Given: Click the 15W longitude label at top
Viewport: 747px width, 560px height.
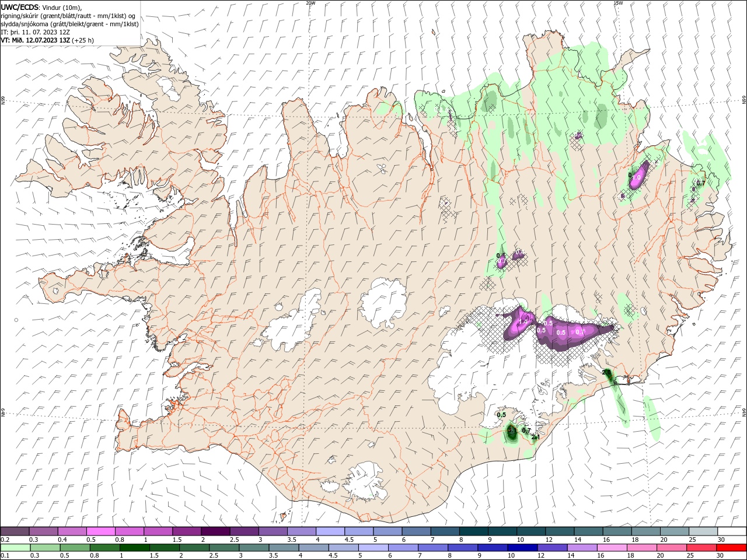Looking at the screenshot, I should 618,3.
